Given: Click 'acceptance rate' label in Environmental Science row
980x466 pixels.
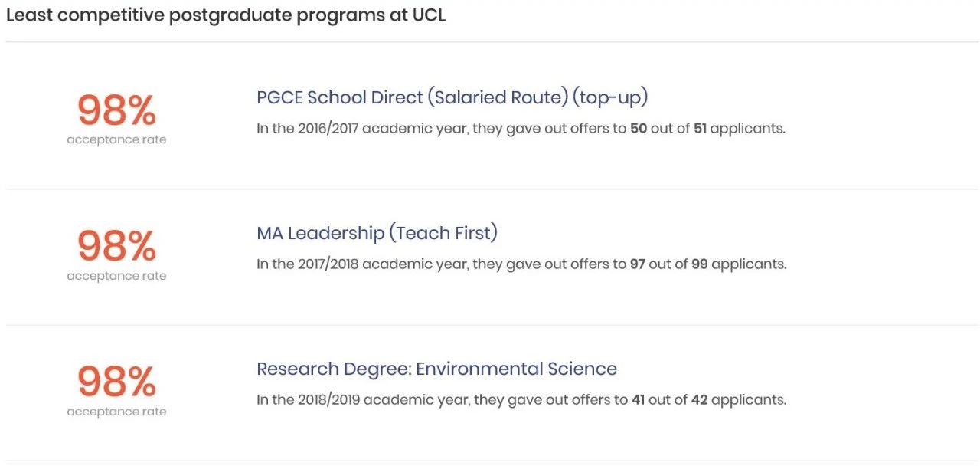Looking at the screenshot, I should click(x=116, y=412).
